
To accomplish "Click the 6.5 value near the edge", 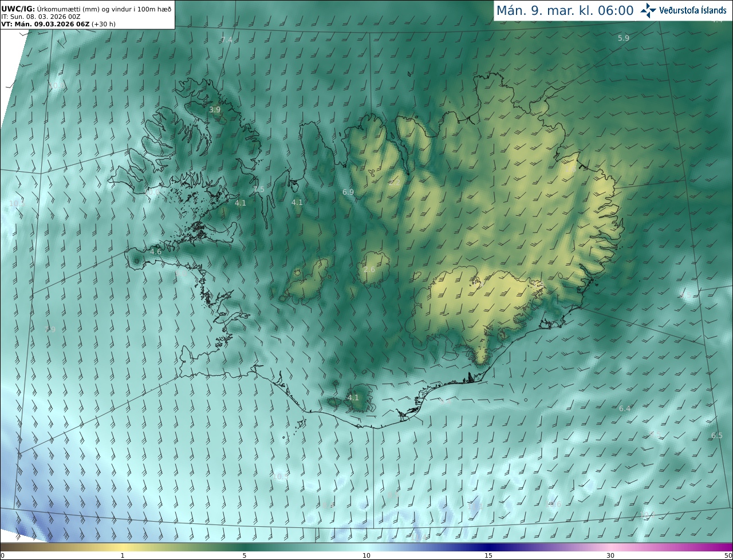I will [717, 436].
